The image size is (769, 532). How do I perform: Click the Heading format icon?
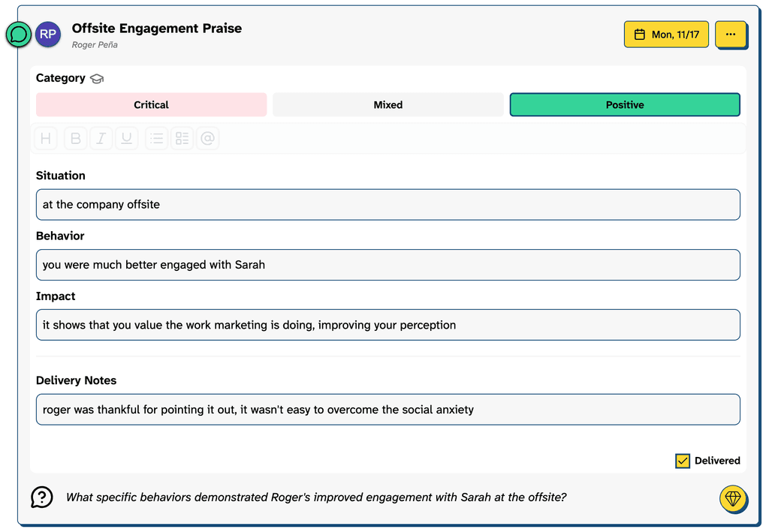point(46,138)
